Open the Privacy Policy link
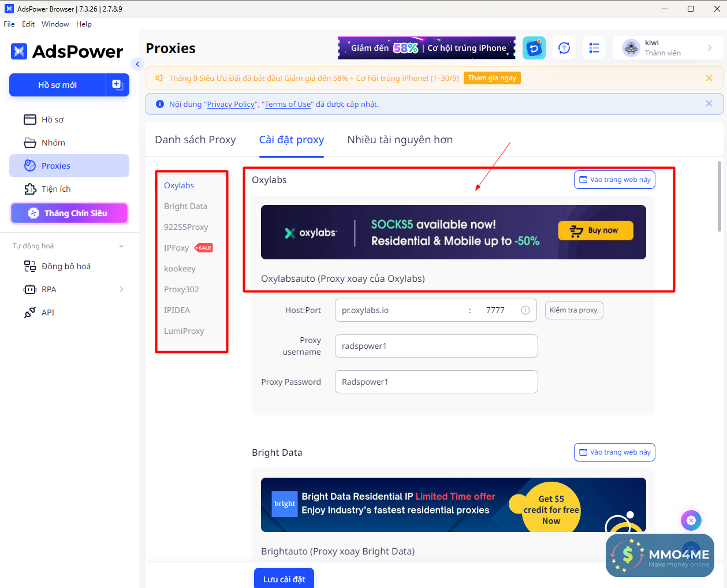This screenshot has height=588, width=727. click(x=231, y=105)
